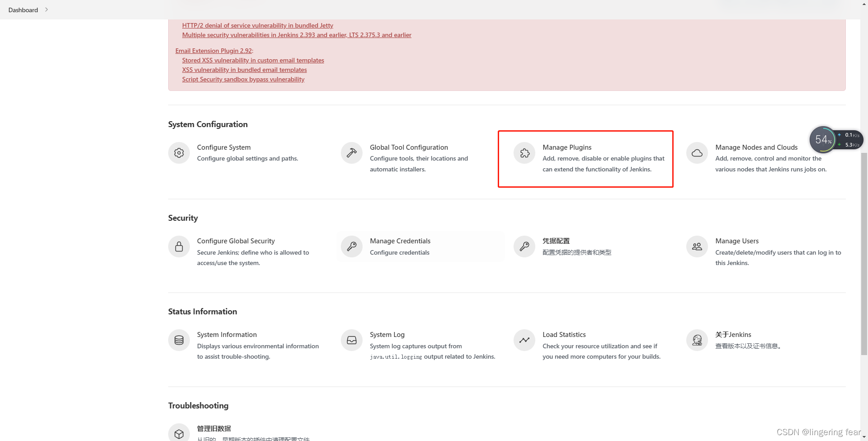Open XSS vulnerability in bundled email templates link
Image resolution: width=868 pixels, height=441 pixels.
[x=245, y=70]
